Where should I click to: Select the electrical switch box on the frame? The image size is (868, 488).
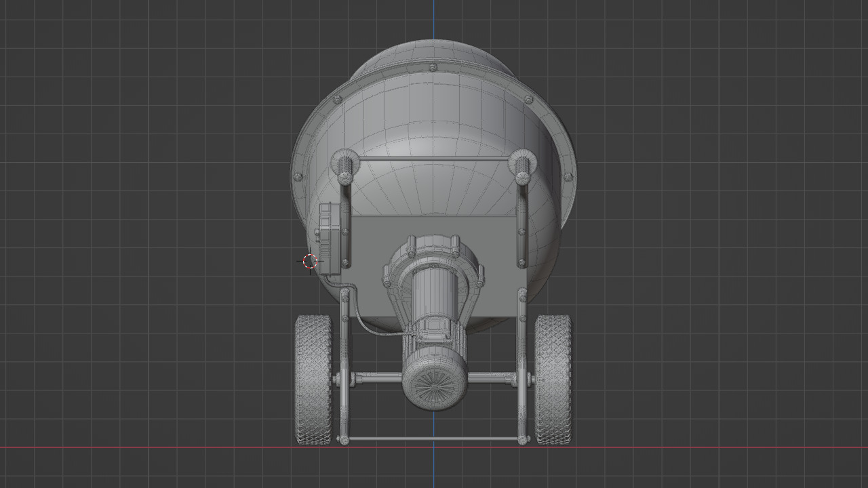point(329,238)
